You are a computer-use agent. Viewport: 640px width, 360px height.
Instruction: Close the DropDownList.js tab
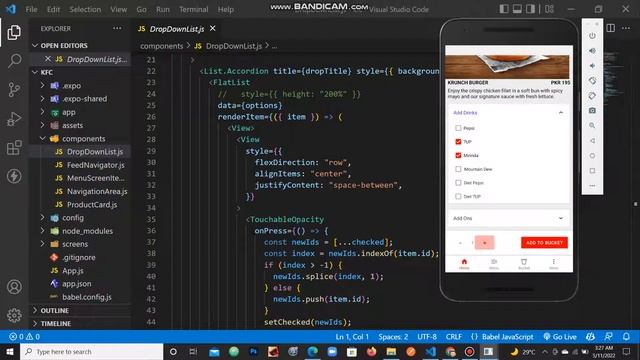(213, 28)
